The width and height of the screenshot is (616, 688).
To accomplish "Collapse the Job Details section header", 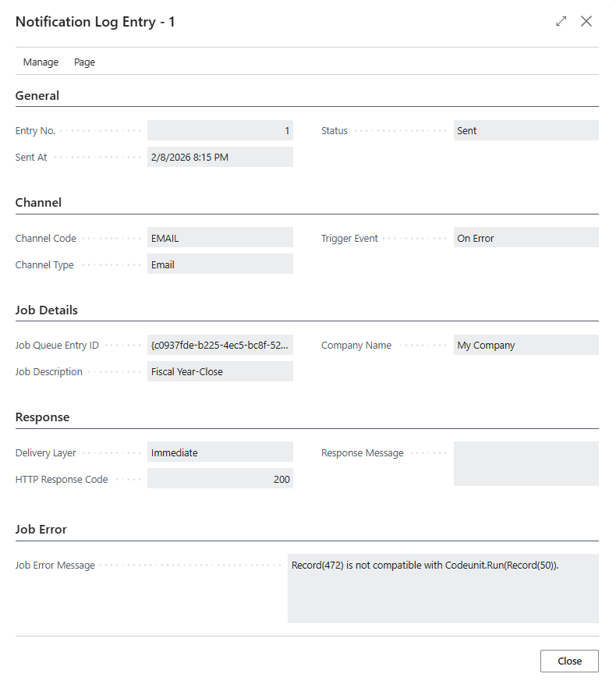I will (x=47, y=310).
